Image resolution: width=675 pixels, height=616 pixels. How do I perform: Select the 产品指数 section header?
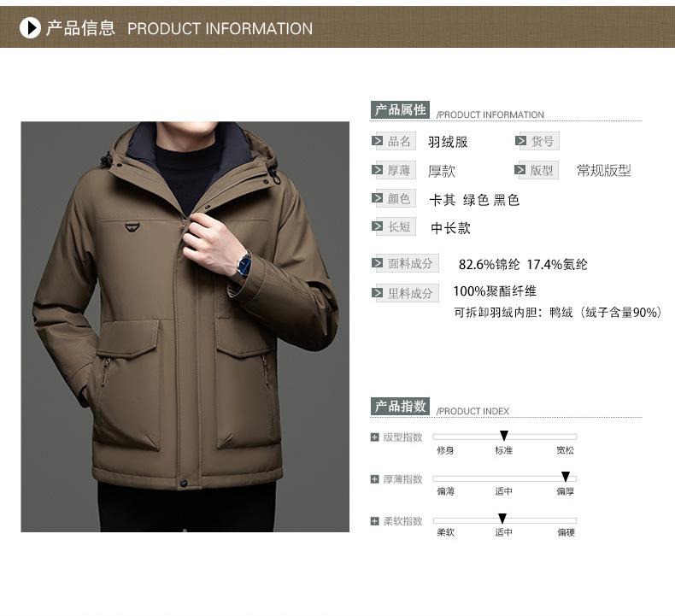click(400, 407)
